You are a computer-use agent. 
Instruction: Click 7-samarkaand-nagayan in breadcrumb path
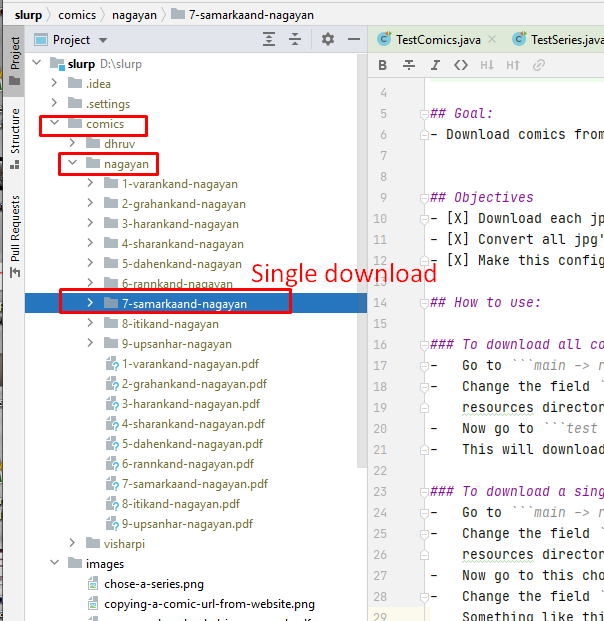point(242,15)
